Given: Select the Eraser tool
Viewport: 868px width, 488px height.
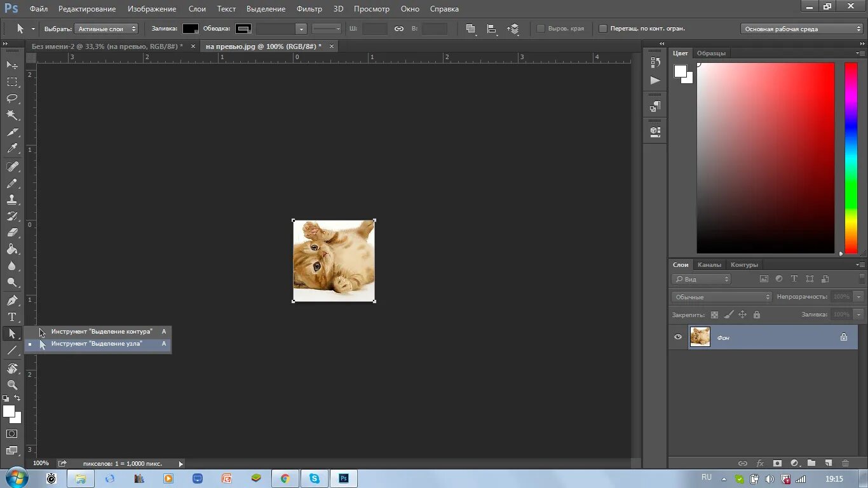Looking at the screenshot, I should pyautogui.click(x=12, y=233).
